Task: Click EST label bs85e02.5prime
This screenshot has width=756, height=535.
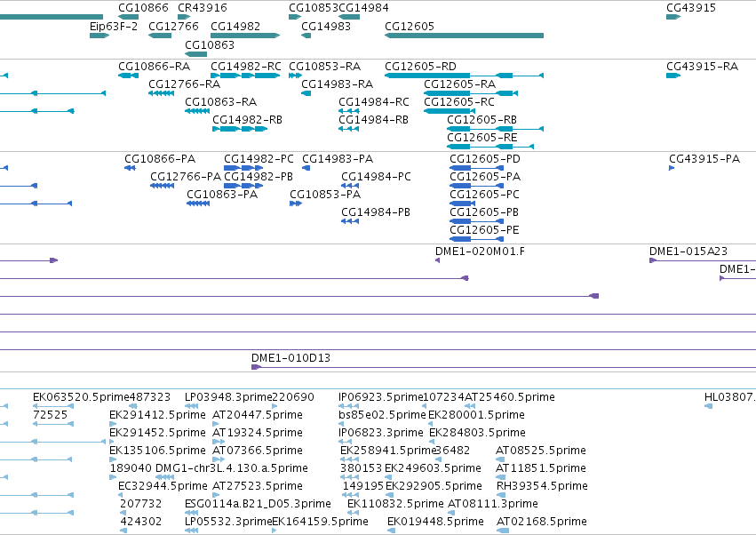Action: point(382,415)
